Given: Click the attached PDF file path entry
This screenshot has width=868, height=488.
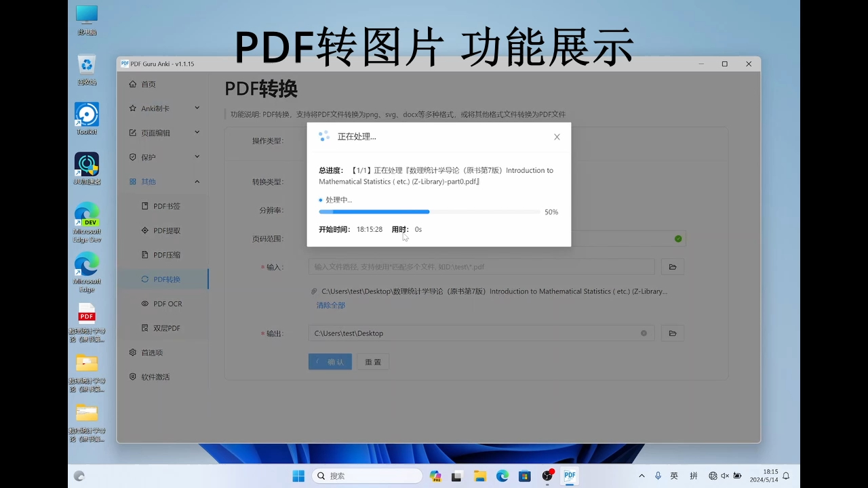Looking at the screenshot, I should pos(494,291).
